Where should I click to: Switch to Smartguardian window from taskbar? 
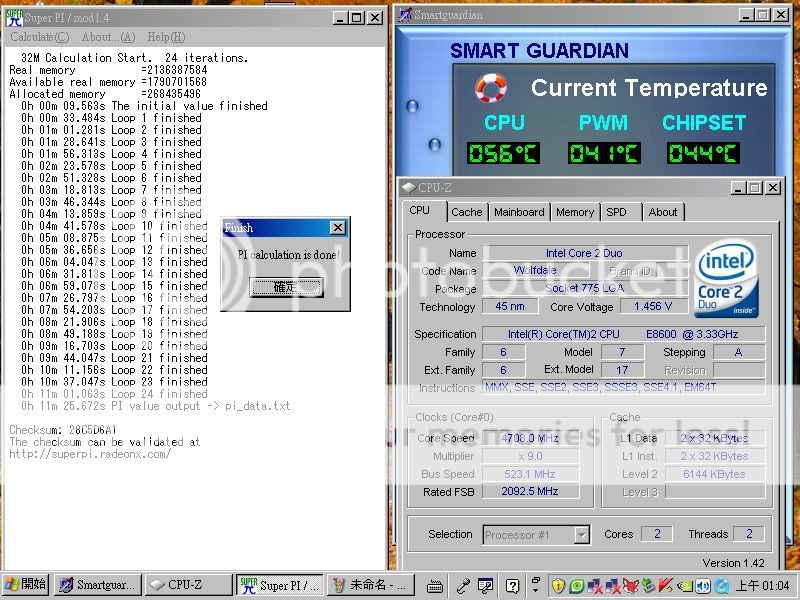[x=97, y=585]
